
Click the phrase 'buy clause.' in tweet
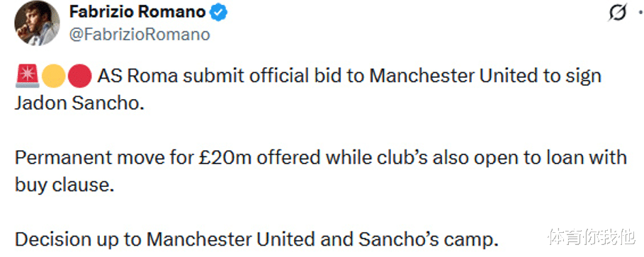(x=64, y=185)
